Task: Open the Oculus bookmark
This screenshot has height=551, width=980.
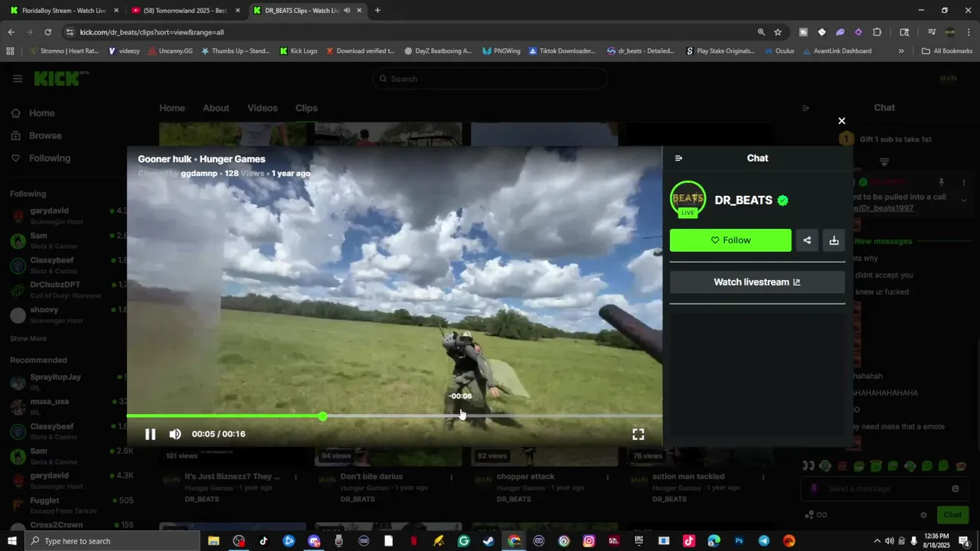Action: click(779, 51)
